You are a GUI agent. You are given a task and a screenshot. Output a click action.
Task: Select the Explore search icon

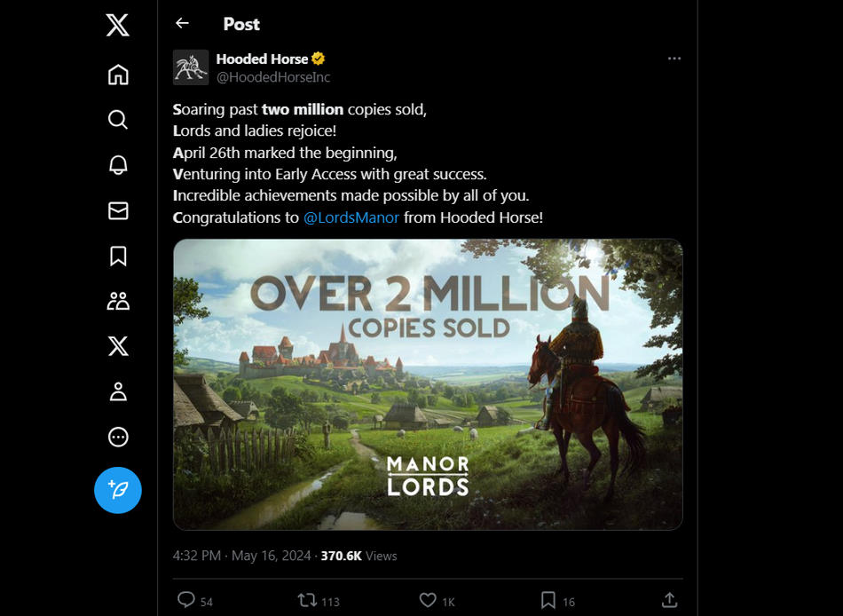[x=117, y=119]
